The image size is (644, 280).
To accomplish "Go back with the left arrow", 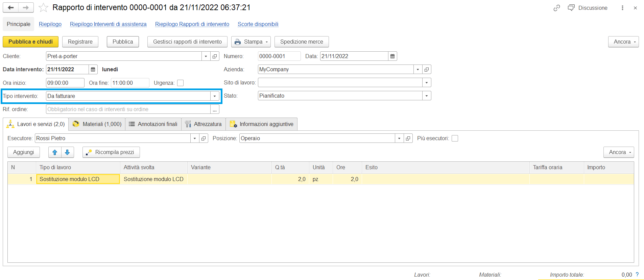I will coord(11,7).
